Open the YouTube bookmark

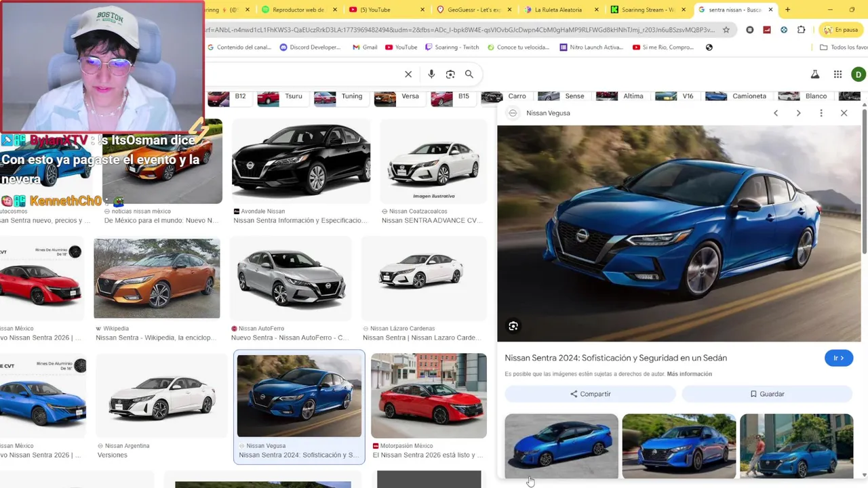click(401, 47)
